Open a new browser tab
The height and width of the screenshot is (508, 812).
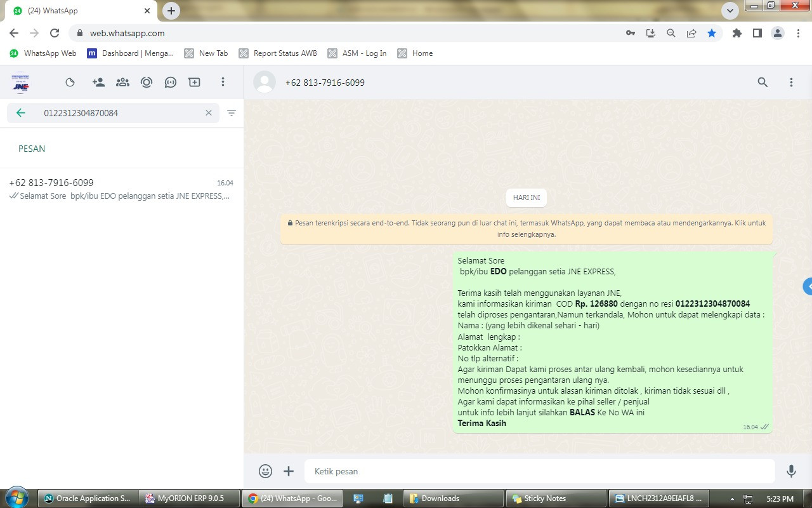[x=171, y=11]
